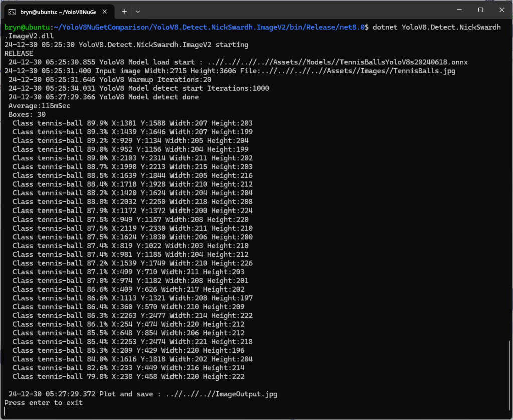
Task: Open a new tab with the plus button
Action: click(124, 11)
